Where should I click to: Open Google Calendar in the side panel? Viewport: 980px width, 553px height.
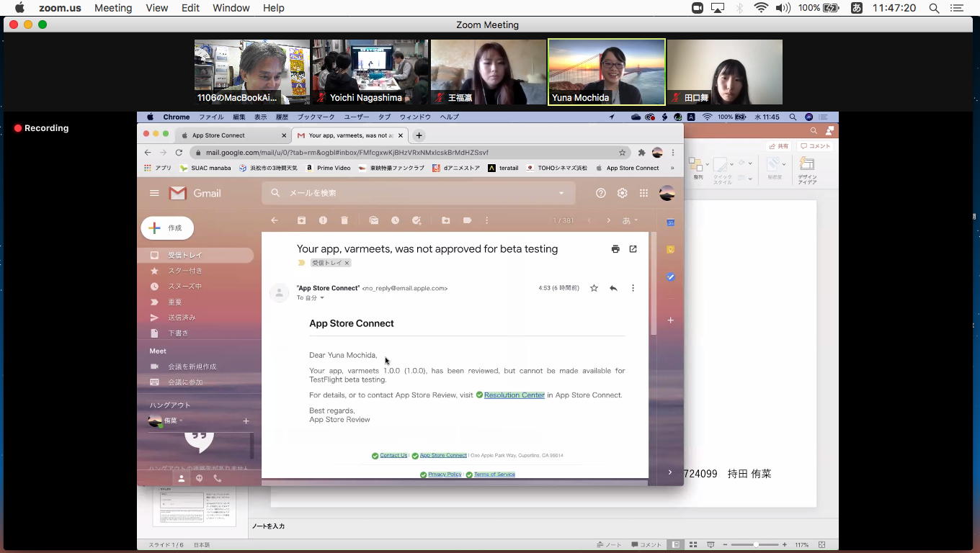[670, 222]
